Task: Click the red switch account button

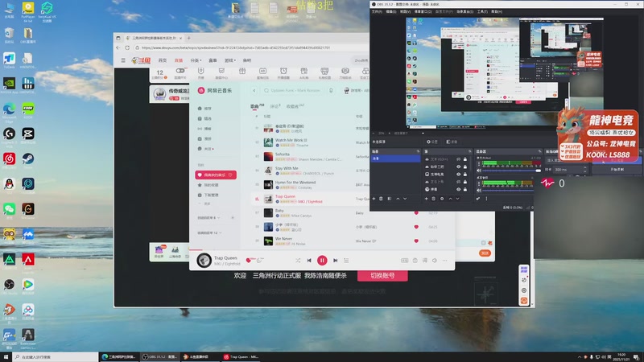Action: (382, 276)
